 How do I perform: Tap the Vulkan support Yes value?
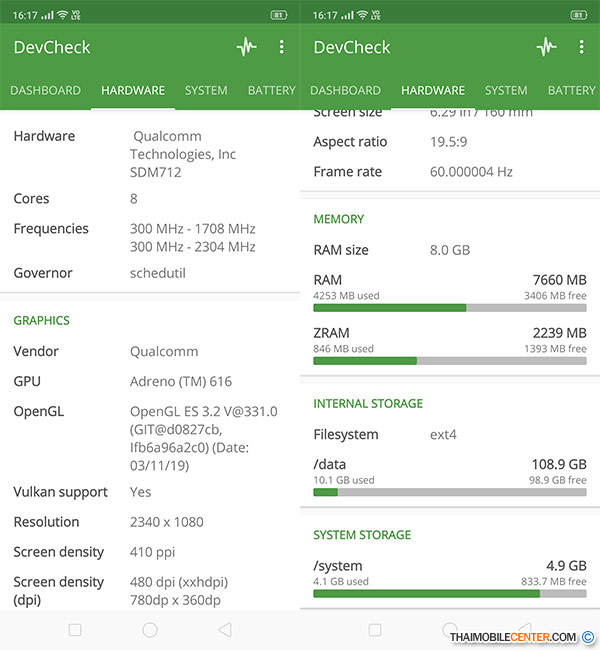pos(141,492)
